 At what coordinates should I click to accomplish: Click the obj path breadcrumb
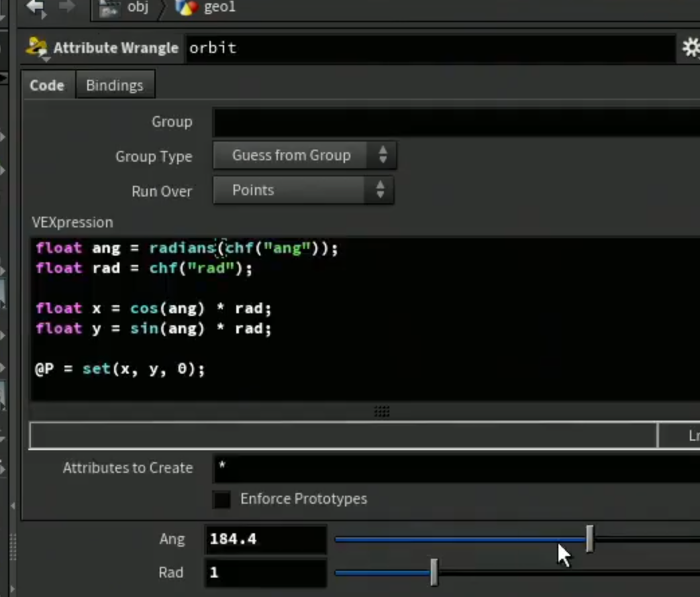click(138, 7)
